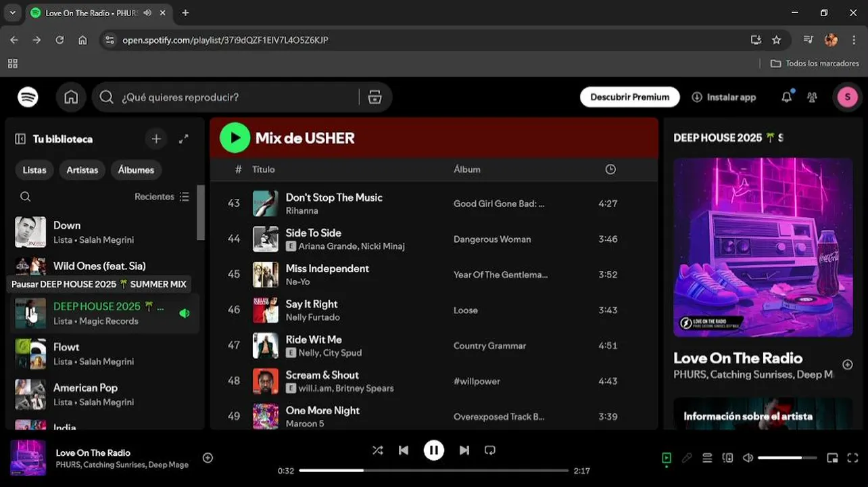
Task: Filter library by Listas
Action: point(34,170)
